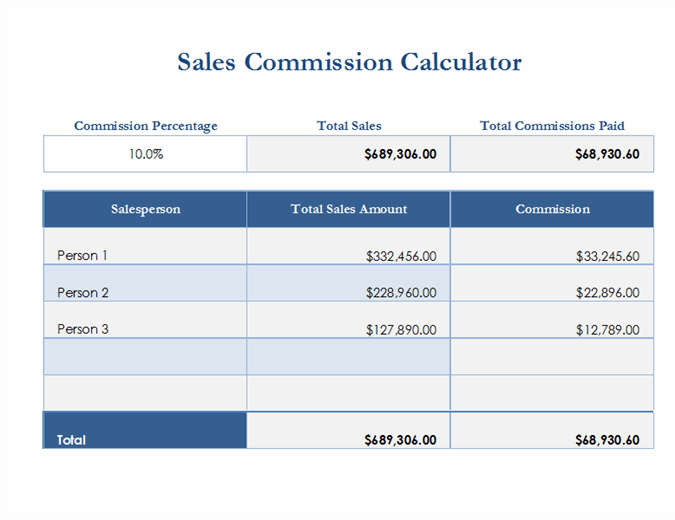Select Person 1 commission $33,245.60 cell
The width and height of the screenshot is (675, 520).
552,255
